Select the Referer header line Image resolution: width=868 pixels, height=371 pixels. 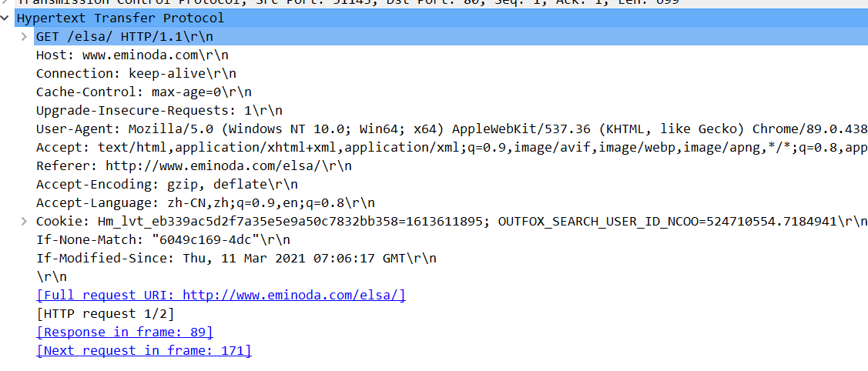(x=194, y=165)
